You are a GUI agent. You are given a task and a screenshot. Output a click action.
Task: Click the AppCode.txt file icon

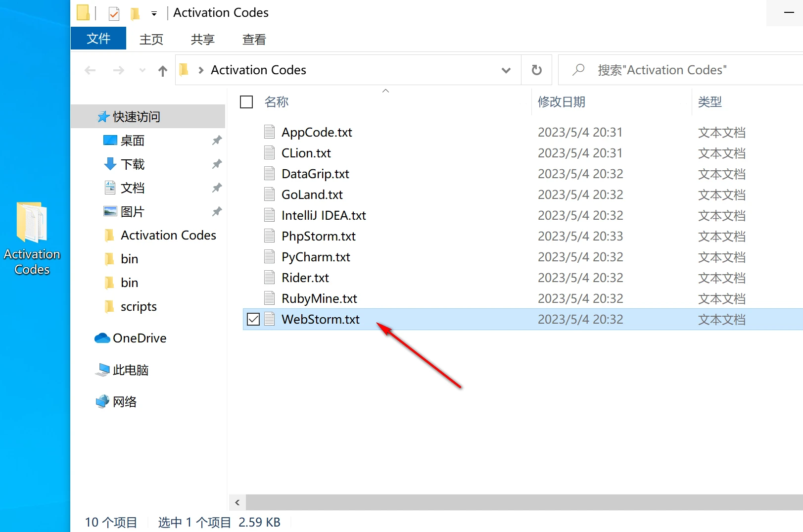[x=270, y=132]
